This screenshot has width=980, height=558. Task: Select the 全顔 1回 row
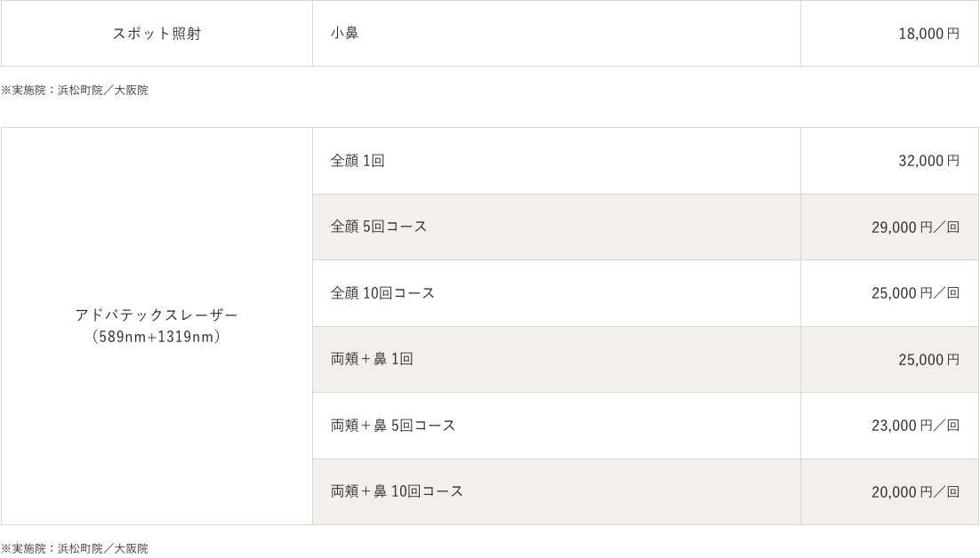pyautogui.click(x=357, y=161)
